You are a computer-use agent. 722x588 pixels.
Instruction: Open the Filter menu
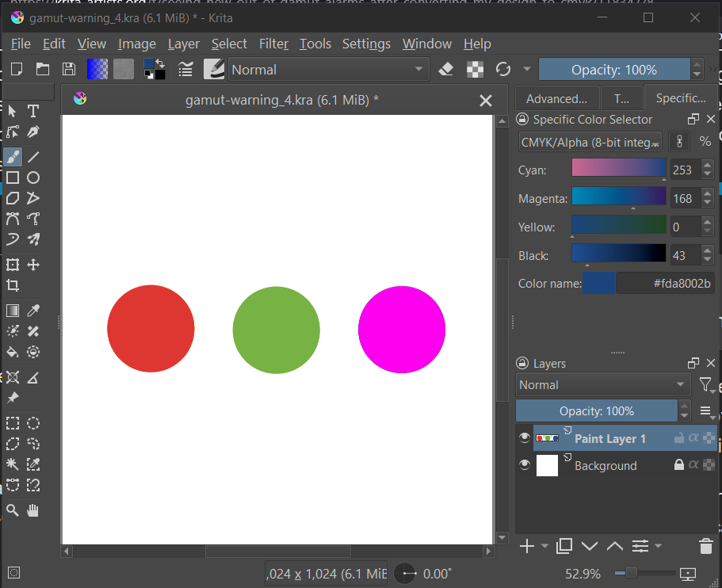pos(273,44)
